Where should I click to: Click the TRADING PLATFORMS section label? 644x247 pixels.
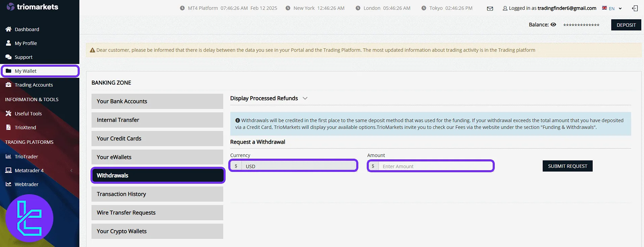[x=29, y=142]
